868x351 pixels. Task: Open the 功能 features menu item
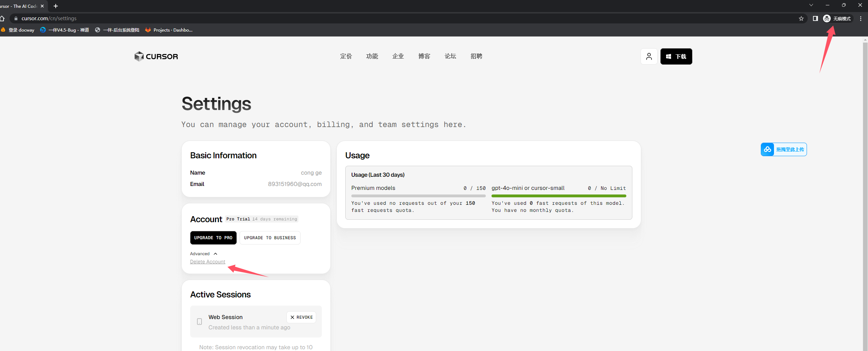click(x=372, y=56)
